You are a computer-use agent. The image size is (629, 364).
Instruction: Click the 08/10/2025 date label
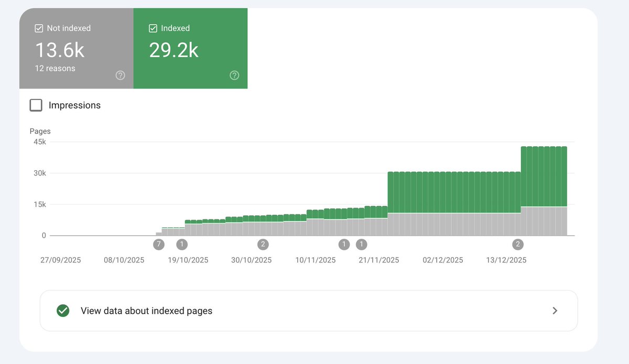(x=124, y=260)
